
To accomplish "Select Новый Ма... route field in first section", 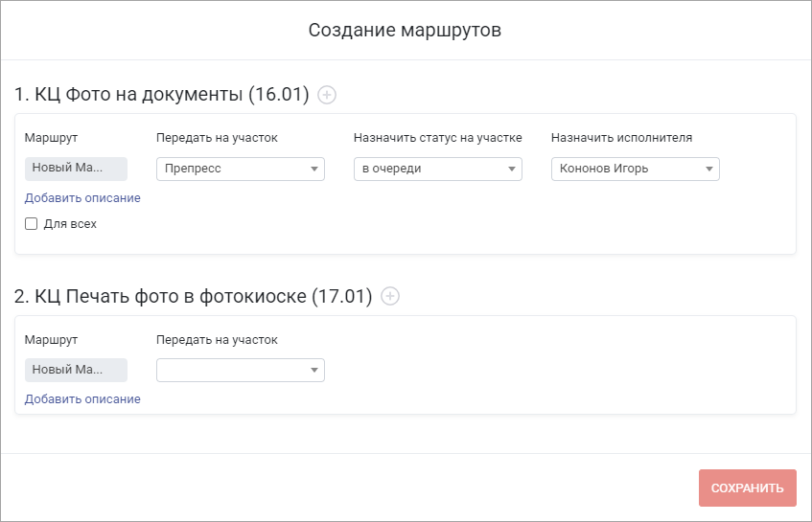I will (76, 169).
